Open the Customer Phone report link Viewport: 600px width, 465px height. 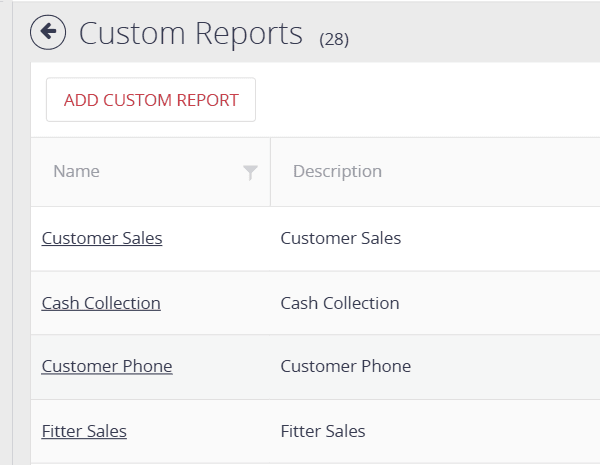click(x=107, y=366)
